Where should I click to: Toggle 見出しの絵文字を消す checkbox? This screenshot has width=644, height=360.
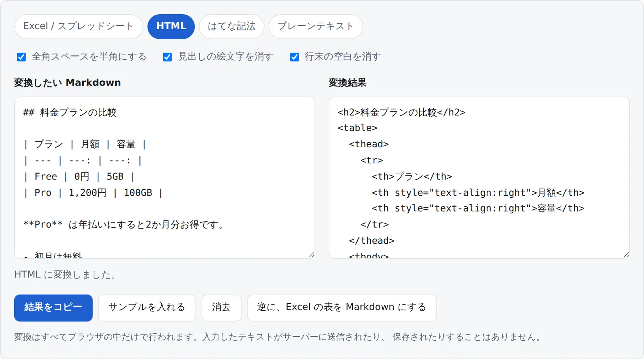tap(167, 57)
